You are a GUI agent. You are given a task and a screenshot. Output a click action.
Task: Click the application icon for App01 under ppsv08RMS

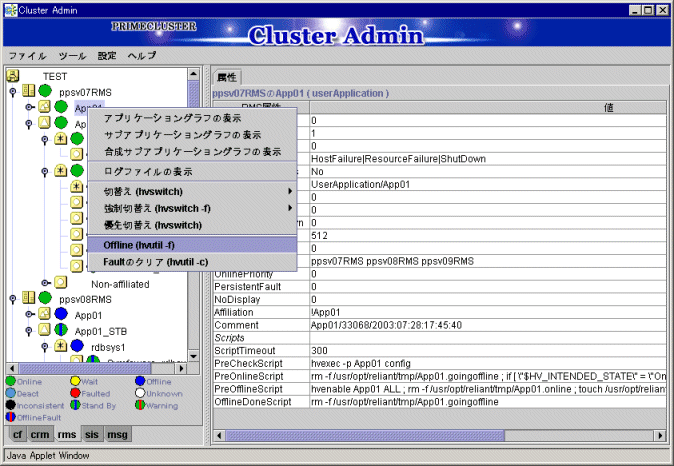point(45,314)
